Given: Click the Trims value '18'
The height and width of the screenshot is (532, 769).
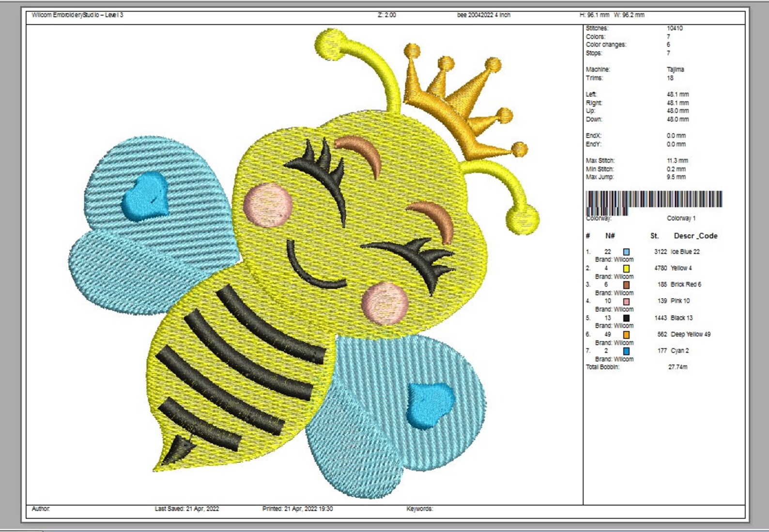Looking at the screenshot, I should [670, 78].
